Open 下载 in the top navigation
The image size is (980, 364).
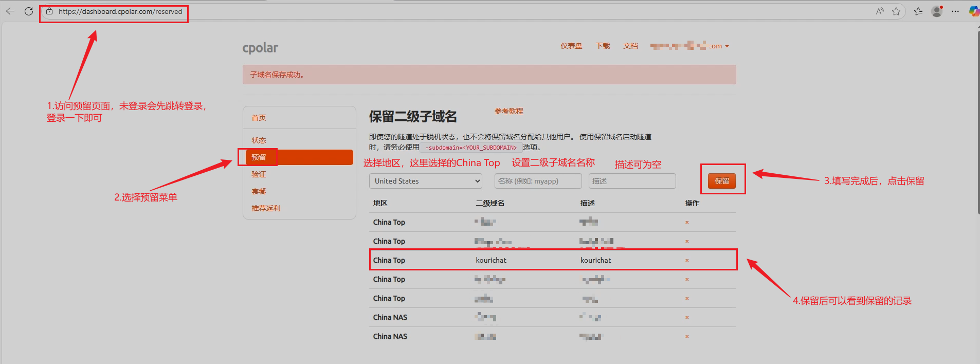pos(603,46)
